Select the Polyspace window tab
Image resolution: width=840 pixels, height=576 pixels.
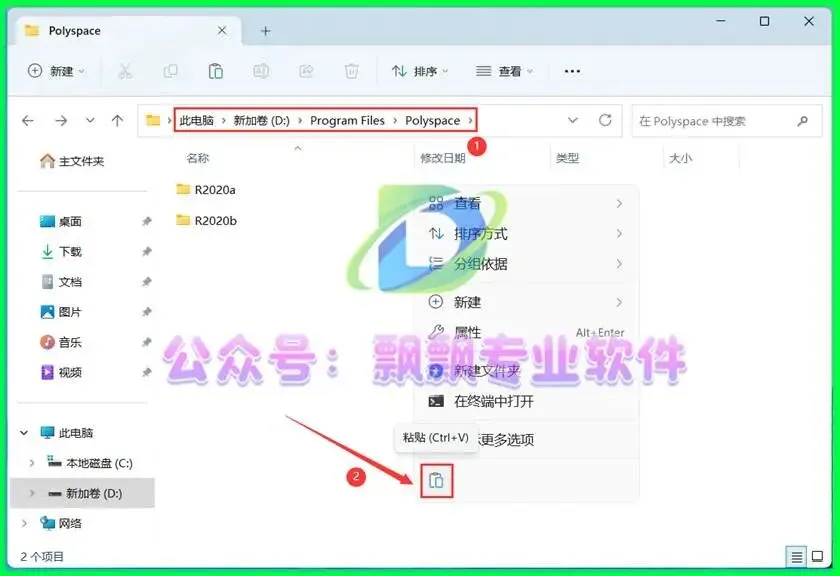128,31
